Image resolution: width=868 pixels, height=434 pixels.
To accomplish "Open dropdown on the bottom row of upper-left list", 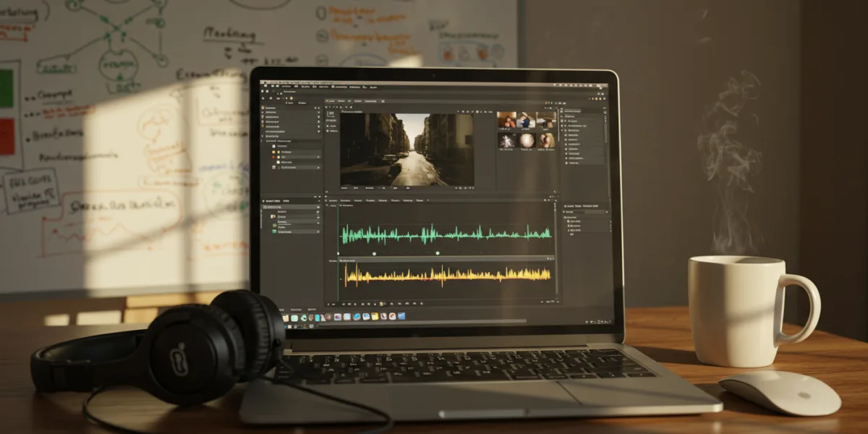I will tap(318, 167).
